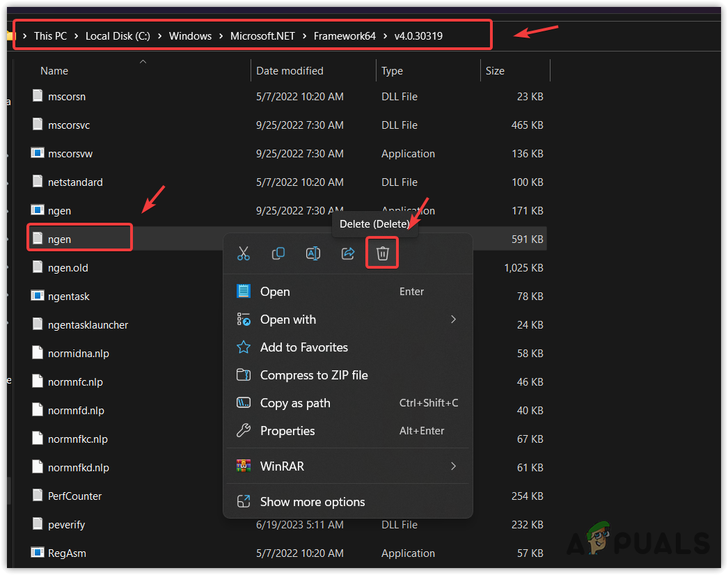Click the normnfkd.nlp file icon

click(x=38, y=467)
